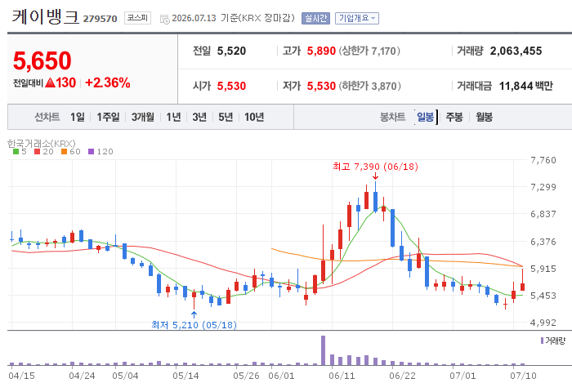Click the 상한가 7,170 text
This screenshot has width=572, height=392.
click(x=369, y=51)
